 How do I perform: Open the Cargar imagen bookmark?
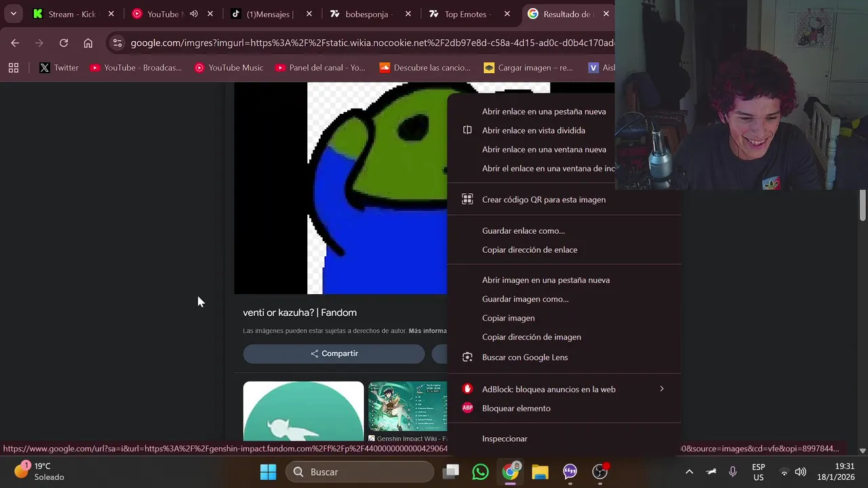(528, 68)
